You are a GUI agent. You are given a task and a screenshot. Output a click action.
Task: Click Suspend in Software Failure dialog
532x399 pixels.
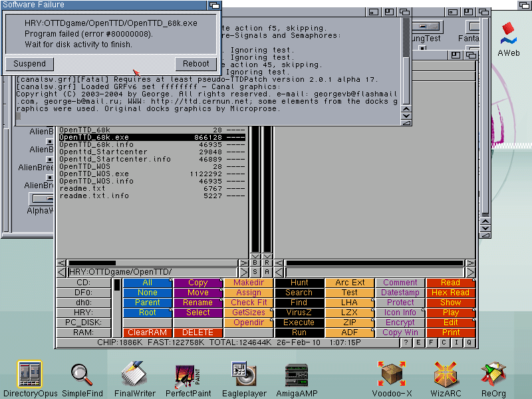(29, 64)
